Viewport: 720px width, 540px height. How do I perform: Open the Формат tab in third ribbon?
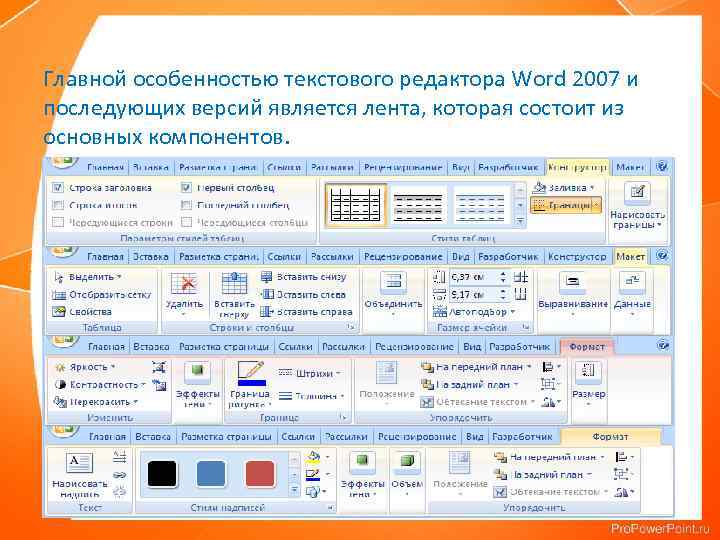[x=586, y=347]
